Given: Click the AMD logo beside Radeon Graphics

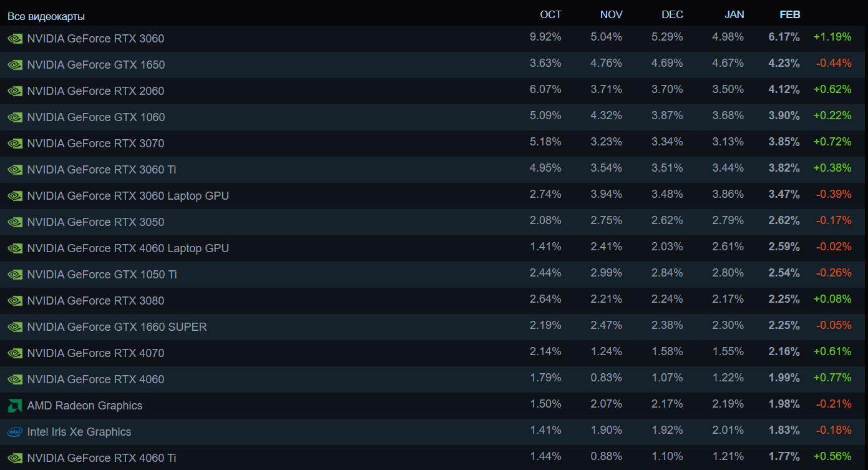Looking at the screenshot, I should tap(15, 406).
